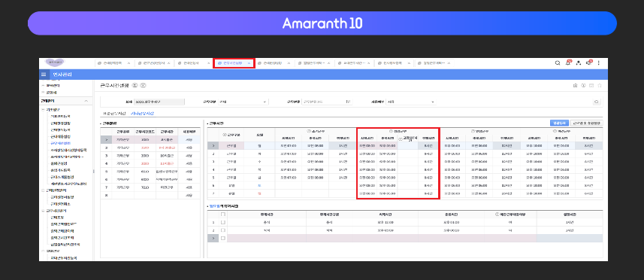Click the home-shaped icon on title row right
644x280 pixels.
(600, 86)
